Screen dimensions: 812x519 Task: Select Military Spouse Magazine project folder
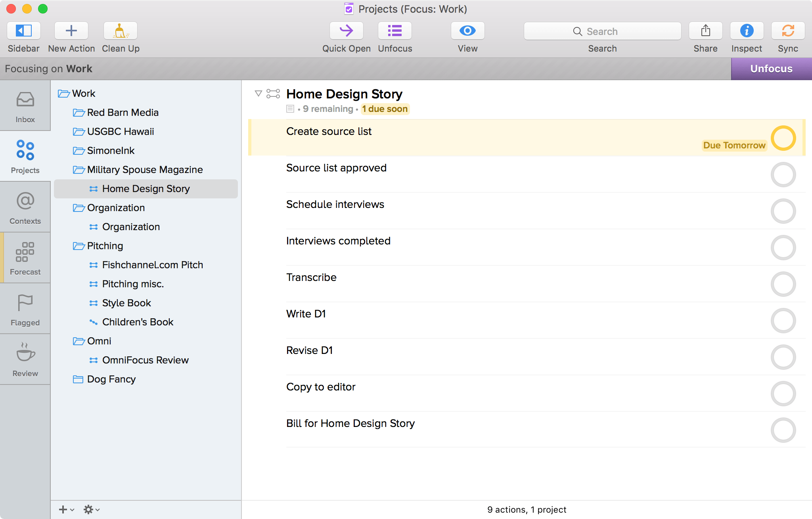pyautogui.click(x=144, y=170)
